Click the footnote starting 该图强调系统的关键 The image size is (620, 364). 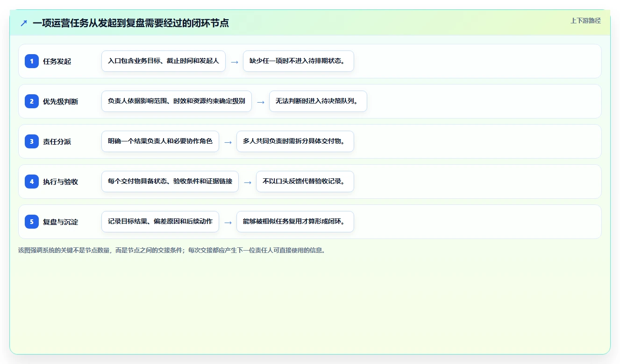pos(171,250)
